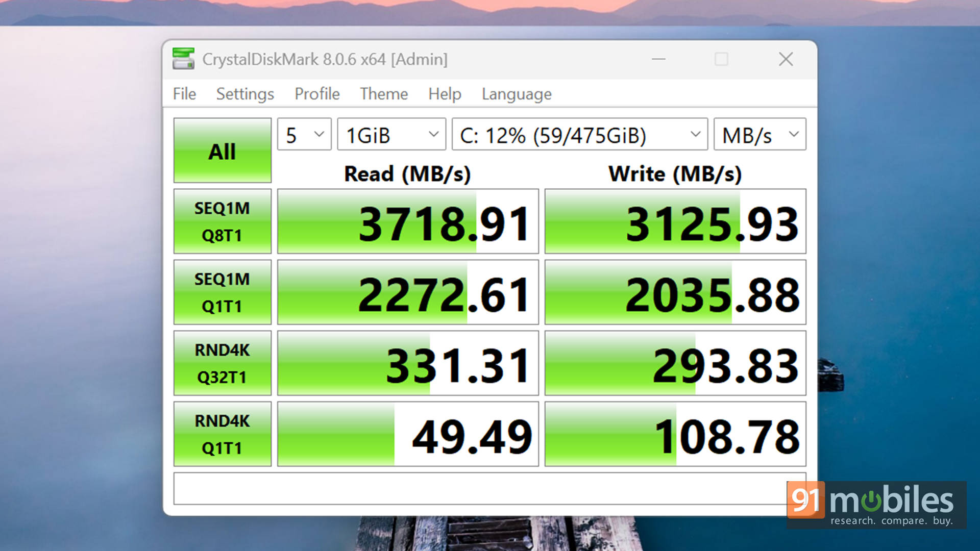Start the SEQ1M Q8T1 test

pos(222,221)
